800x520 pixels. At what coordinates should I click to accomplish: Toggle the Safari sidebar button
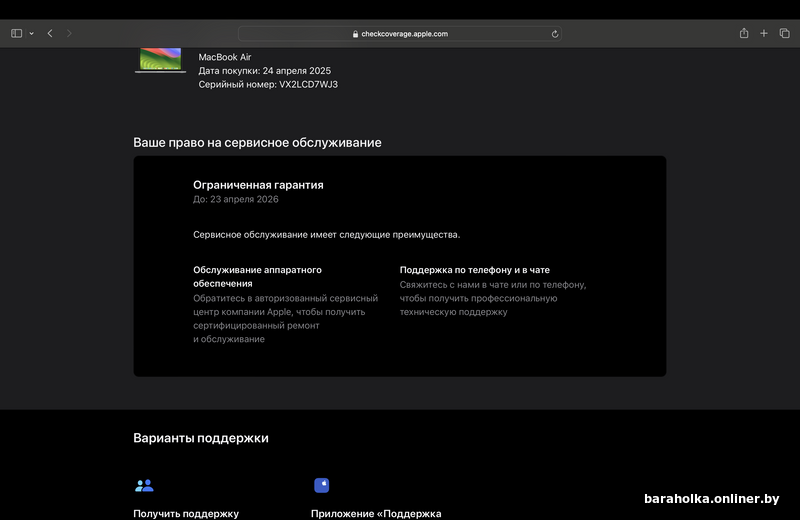point(16,33)
